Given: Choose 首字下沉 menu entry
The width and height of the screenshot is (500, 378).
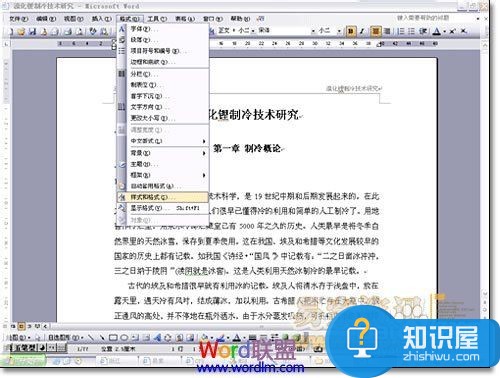Looking at the screenshot, I should [x=163, y=96].
